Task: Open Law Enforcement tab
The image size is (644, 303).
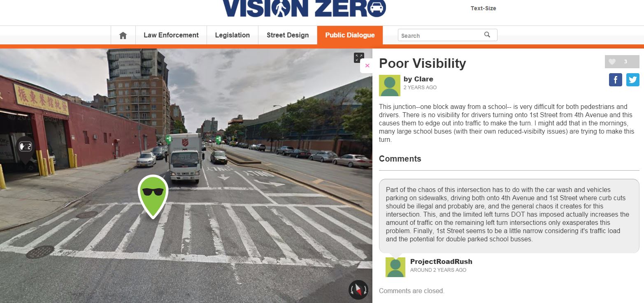Action: 171,35
